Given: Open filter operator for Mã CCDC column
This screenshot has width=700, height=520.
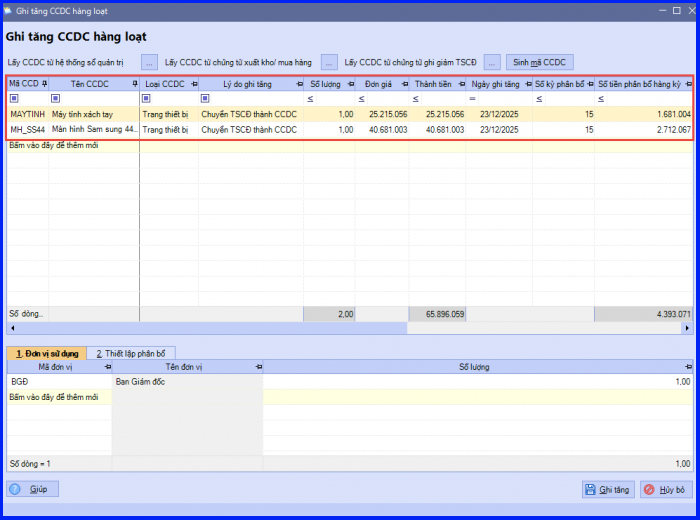Looking at the screenshot, I should tap(14, 99).
